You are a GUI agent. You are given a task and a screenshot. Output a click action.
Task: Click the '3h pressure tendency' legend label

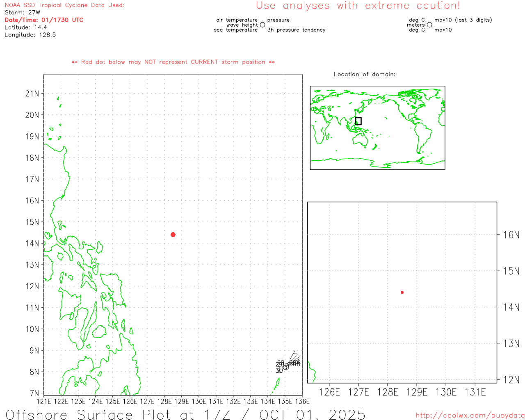pyautogui.click(x=296, y=30)
